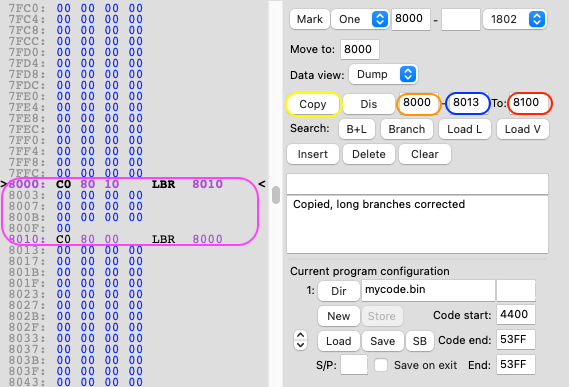The image size is (569, 387).
Task: Click the Dir button for program 1
Action: point(339,291)
